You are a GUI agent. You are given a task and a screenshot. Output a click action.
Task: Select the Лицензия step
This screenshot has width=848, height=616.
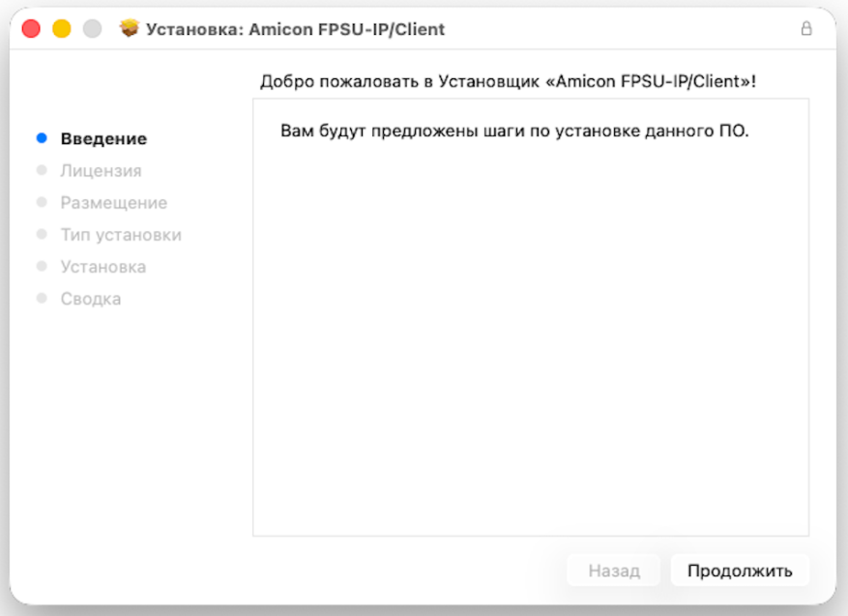[101, 171]
